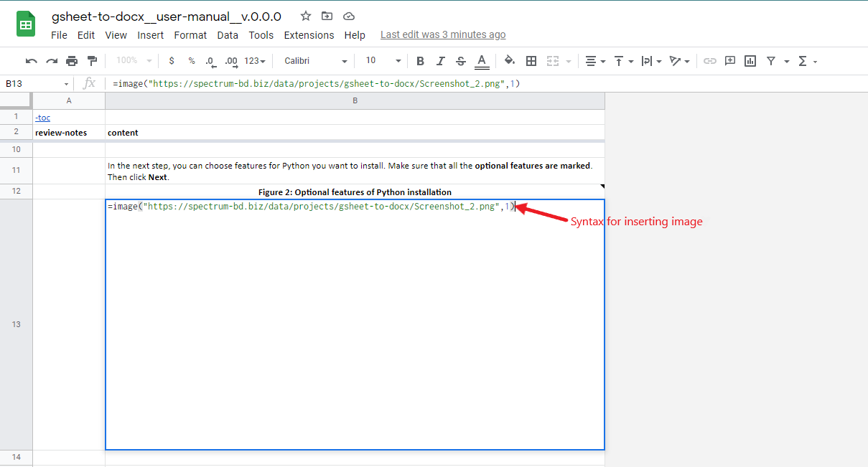Click the document title text

click(167, 16)
